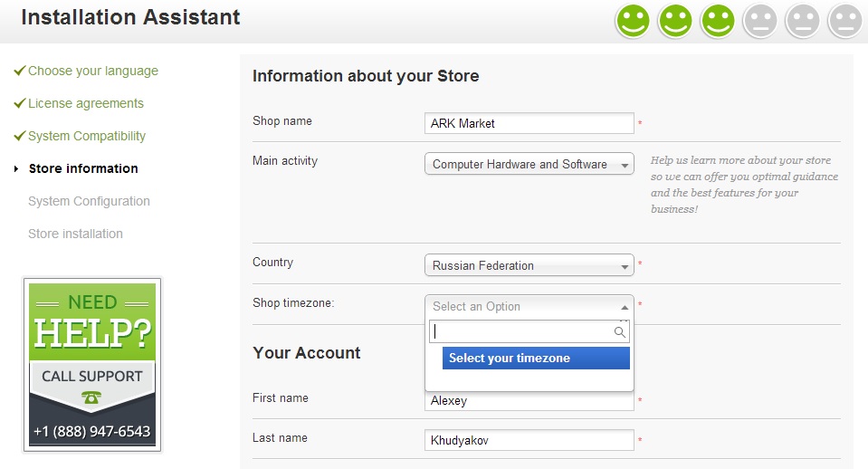
Task: Open License agreements step
Action: [85, 103]
